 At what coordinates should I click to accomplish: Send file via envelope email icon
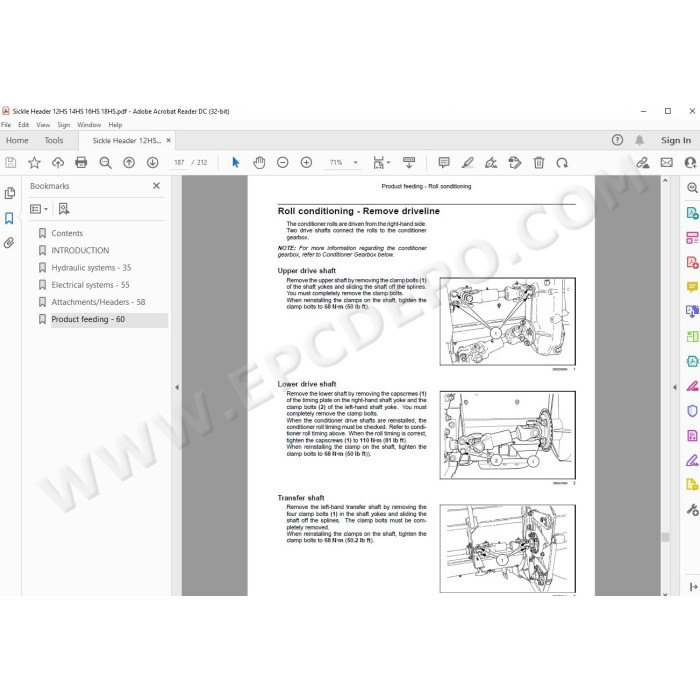tap(667, 162)
